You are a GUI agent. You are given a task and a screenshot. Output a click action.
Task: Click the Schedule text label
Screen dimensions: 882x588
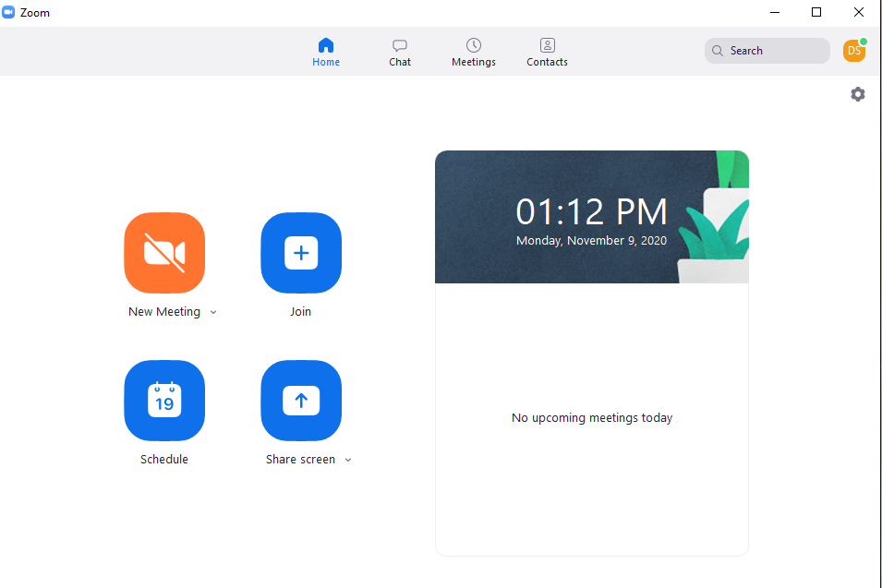pos(164,460)
